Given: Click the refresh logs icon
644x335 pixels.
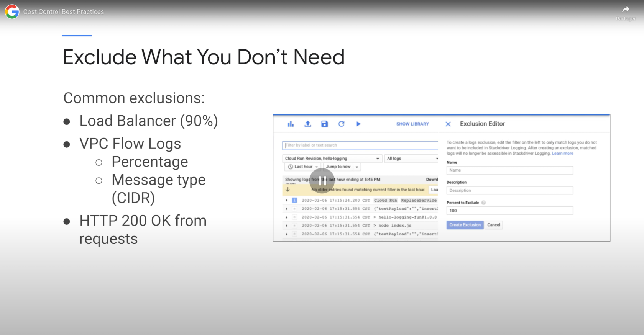Looking at the screenshot, I should click(341, 124).
